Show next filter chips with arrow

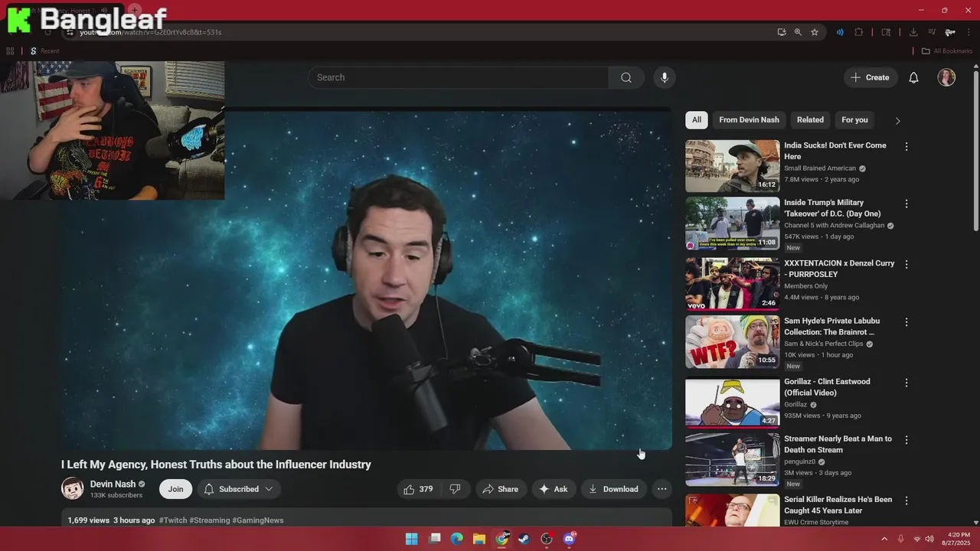(897, 120)
